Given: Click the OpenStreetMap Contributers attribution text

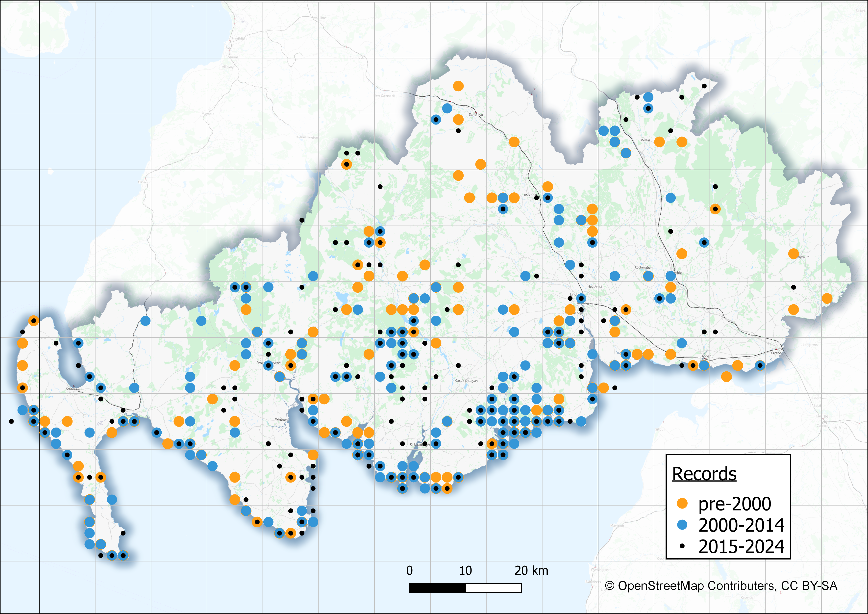Looking at the screenshot, I should (721, 586).
